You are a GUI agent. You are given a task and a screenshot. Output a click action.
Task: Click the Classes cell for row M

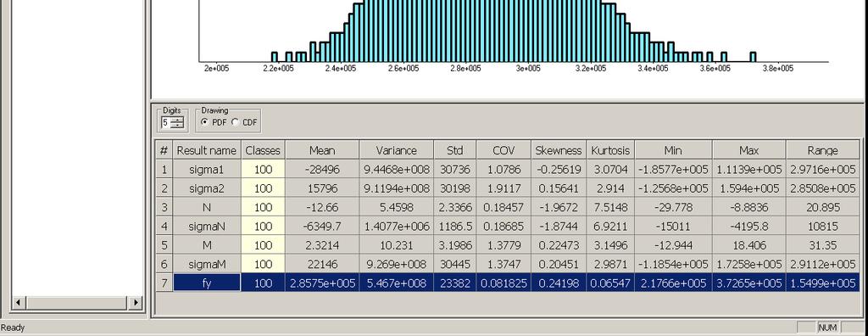(x=263, y=245)
